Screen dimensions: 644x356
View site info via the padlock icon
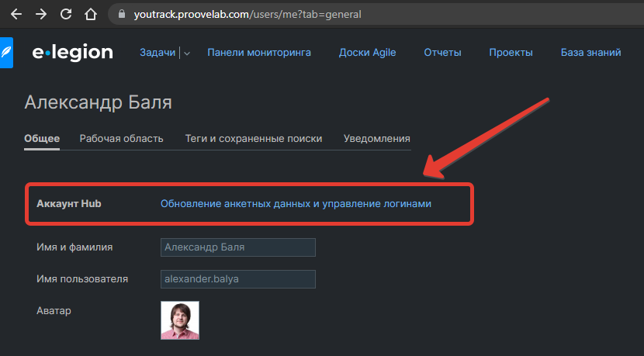[x=119, y=14]
